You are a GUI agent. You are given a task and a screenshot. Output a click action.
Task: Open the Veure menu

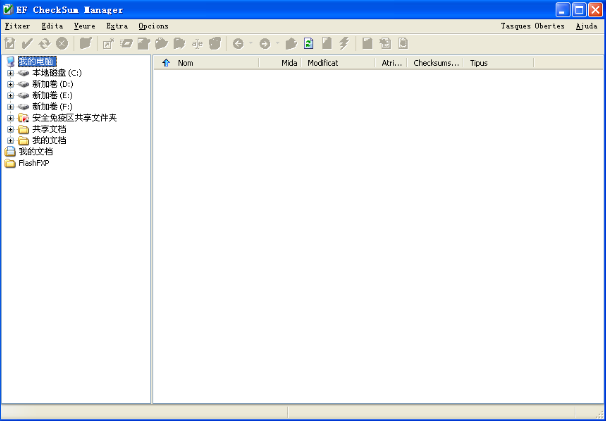pyautogui.click(x=85, y=26)
